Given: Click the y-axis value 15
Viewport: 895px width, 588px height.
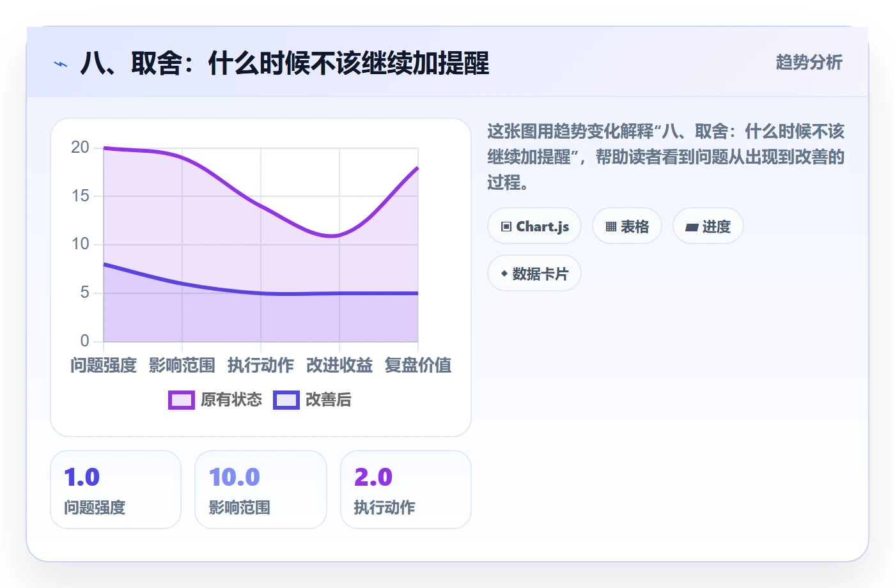Looking at the screenshot, I should pyautogui.click(x=81, y=196).
